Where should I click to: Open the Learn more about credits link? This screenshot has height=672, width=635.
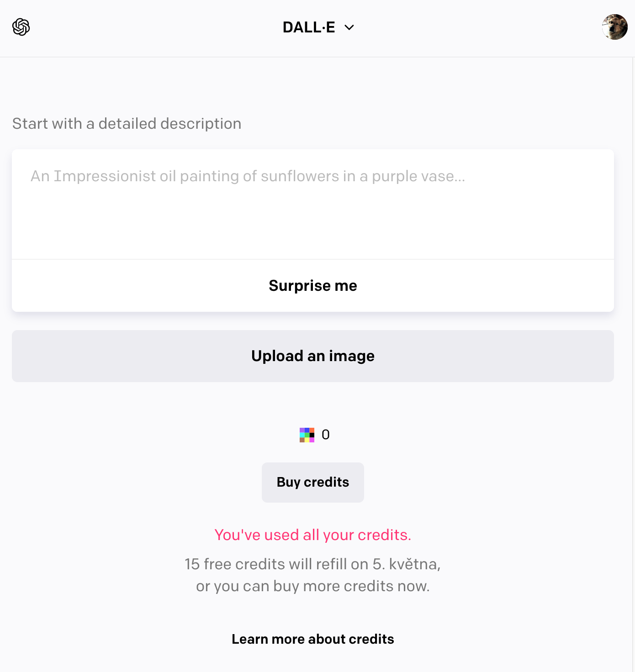(312, 639)
